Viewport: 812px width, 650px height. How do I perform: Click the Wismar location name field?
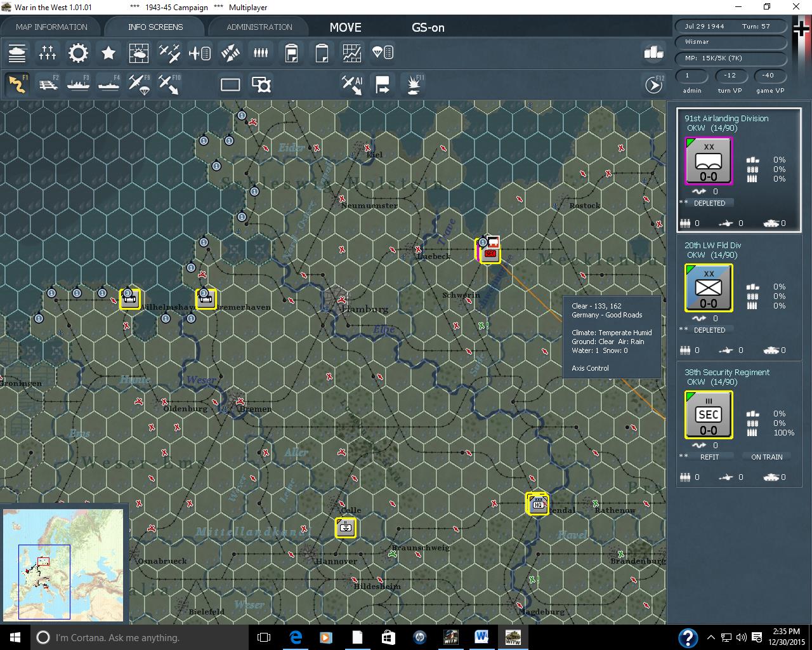(x=731, y=42)
